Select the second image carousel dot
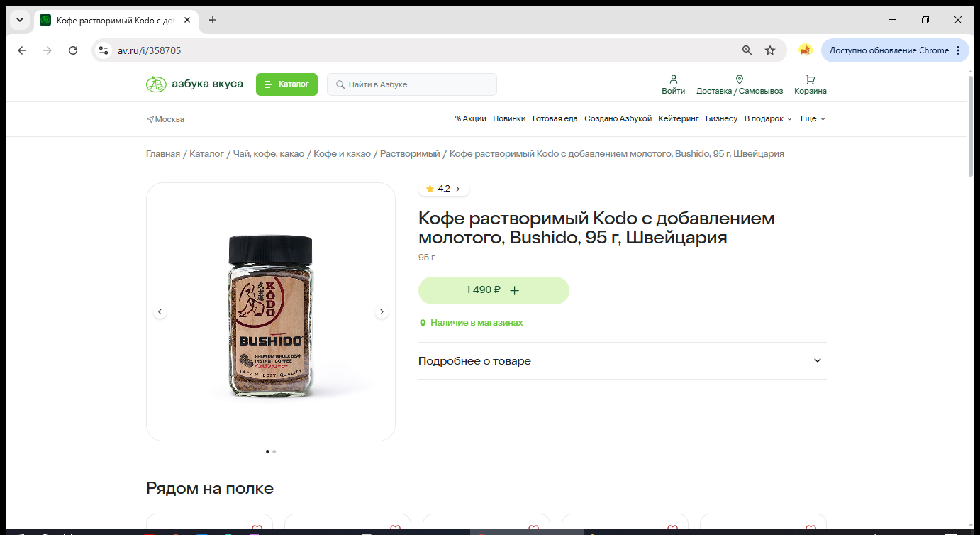 click(274, 451)
